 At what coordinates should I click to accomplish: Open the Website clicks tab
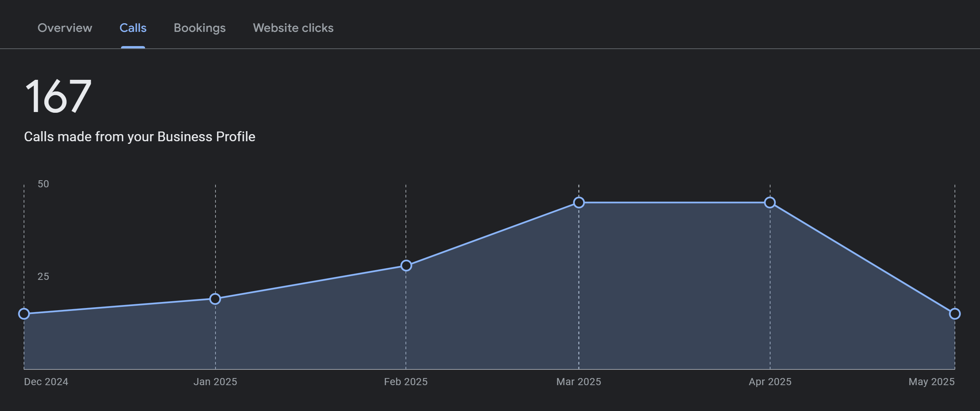pyautogui.click(x=293, y=28)
